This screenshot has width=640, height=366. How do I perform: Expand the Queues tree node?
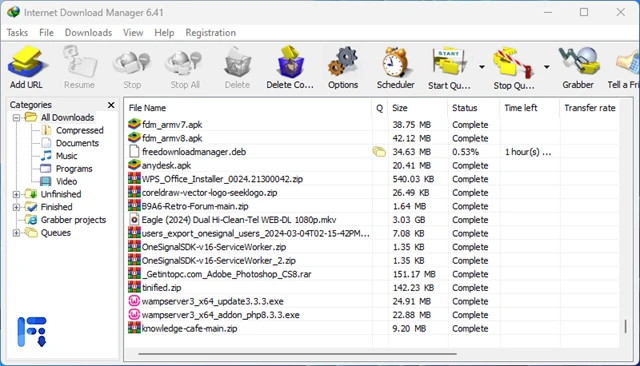pos(16,233)
